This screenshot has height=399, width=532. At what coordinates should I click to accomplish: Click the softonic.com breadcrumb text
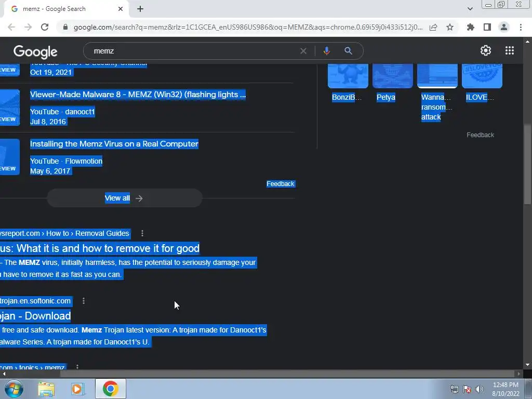click(x=35, y=301)
